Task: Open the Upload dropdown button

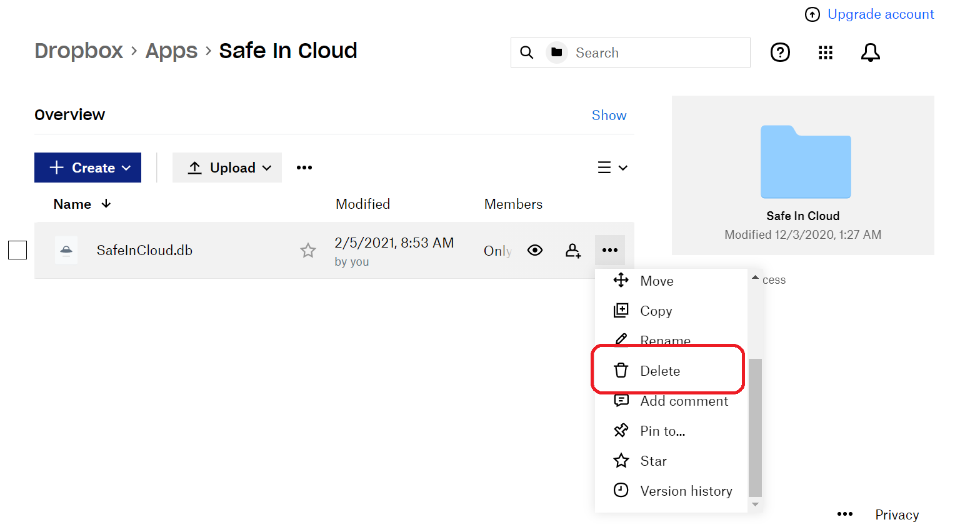Action: (x=227, y=168)
